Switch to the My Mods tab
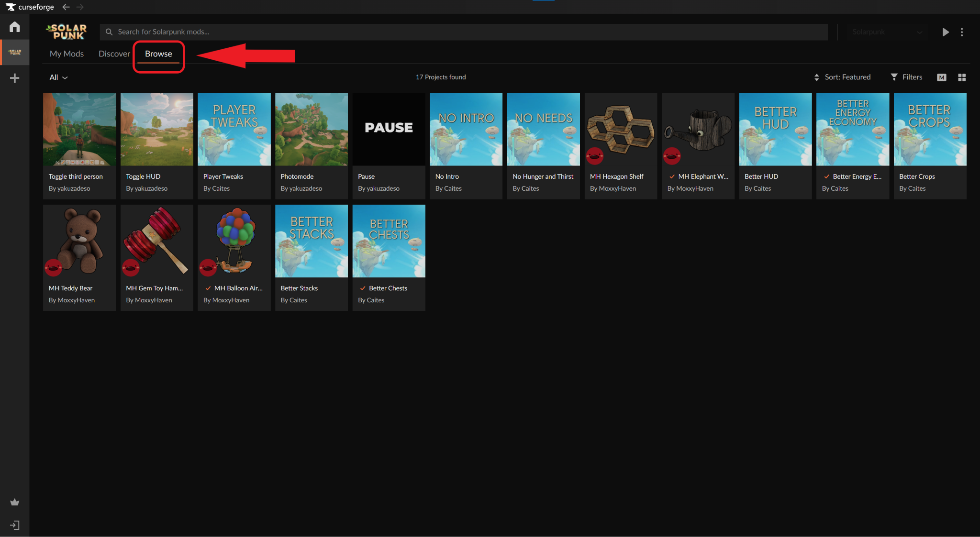 point(67,54)
